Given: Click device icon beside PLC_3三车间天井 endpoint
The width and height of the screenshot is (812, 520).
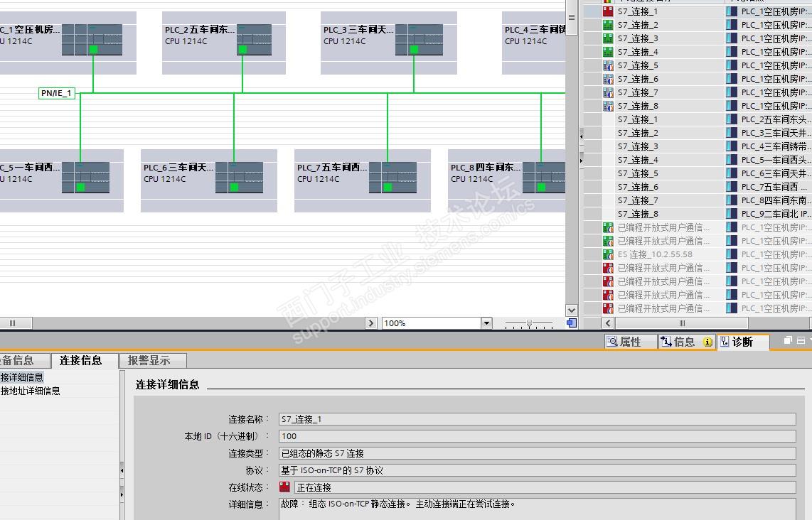Looking at the screenshot, I should click(731, 132).
